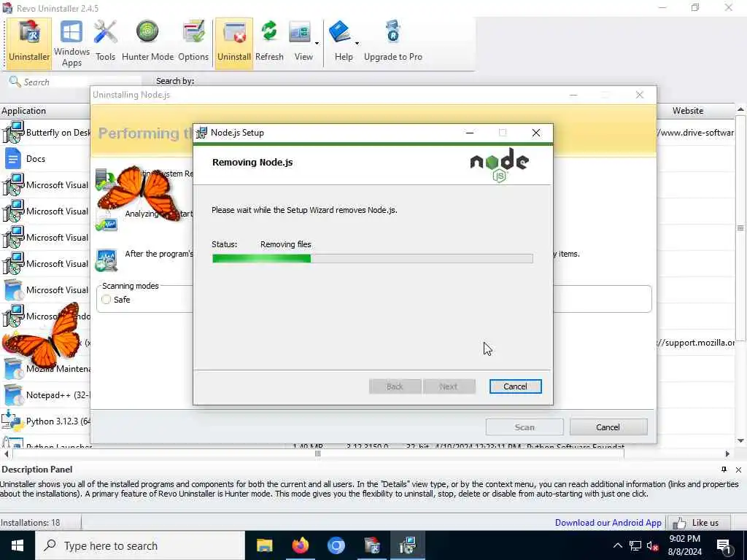The height and width of the screenshot is (560, 747).
Task: Click the Node.js logo in setup
Action: point(499,165)
